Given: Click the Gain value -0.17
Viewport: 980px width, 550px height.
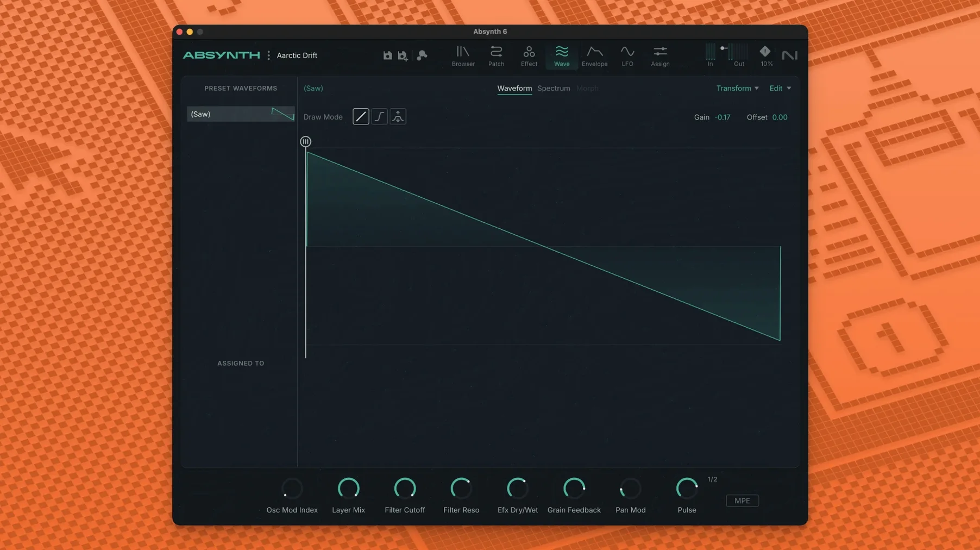Looking at the screenshot, I should 722,117.
